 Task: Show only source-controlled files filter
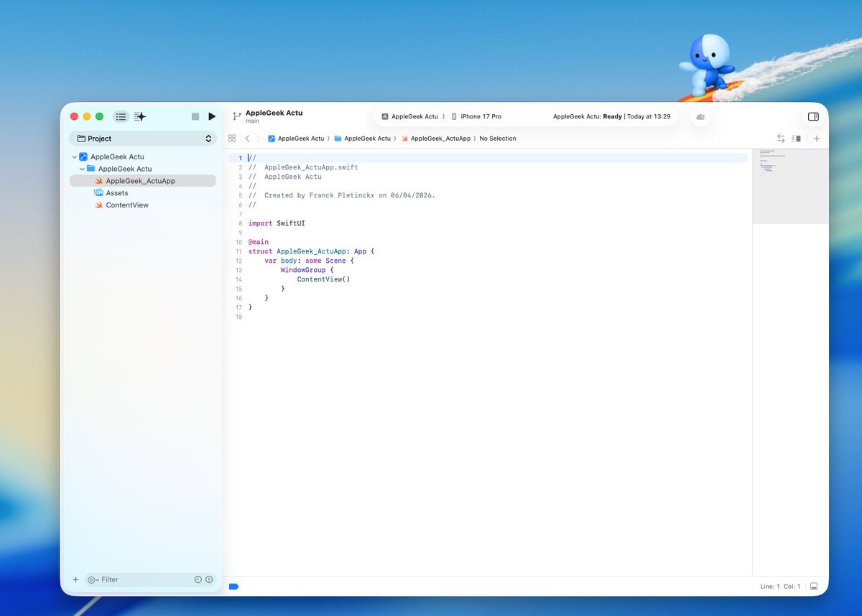pos(209,579)
